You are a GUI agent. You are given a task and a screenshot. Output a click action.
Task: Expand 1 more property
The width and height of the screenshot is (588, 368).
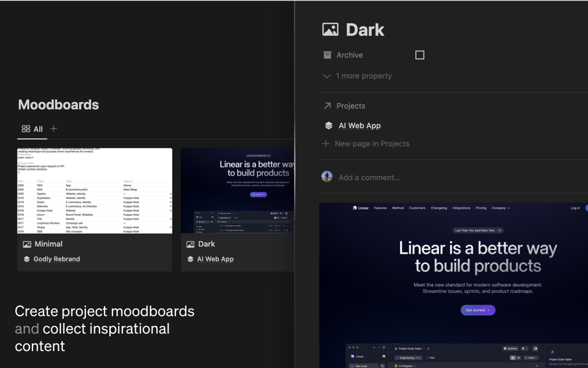click(x=364, y=76)
